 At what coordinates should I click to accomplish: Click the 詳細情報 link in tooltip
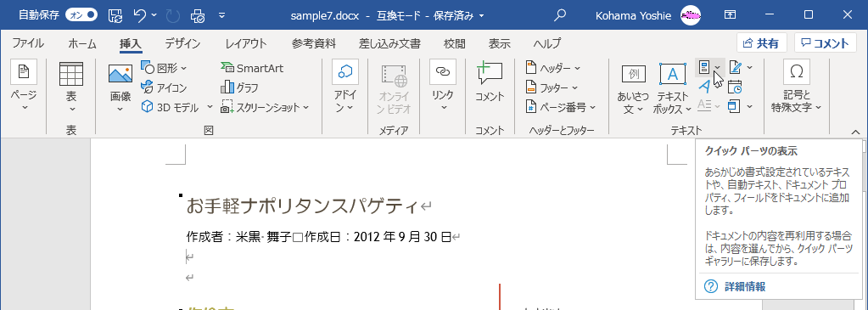pyautogui.click(x=745, y=286)
